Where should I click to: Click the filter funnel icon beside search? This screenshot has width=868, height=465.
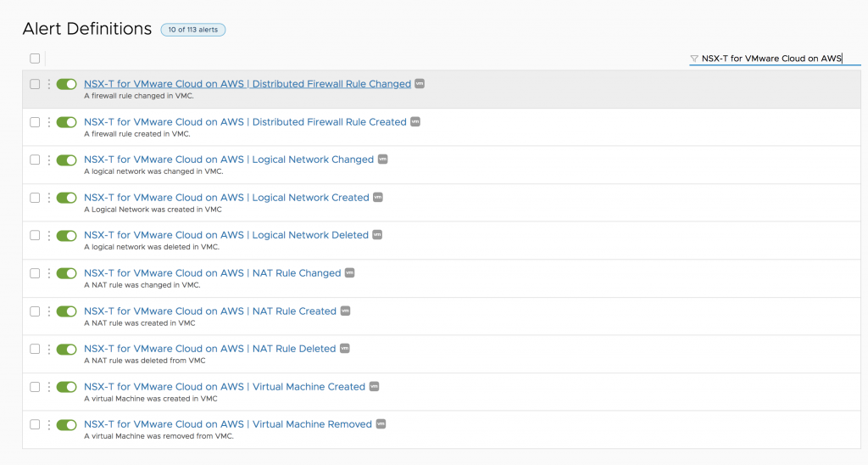point(694,59)
